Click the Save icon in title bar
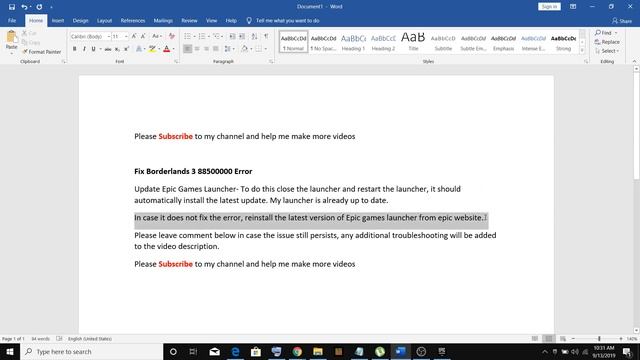Screen dimensions: 640x360 pos(12,7)
